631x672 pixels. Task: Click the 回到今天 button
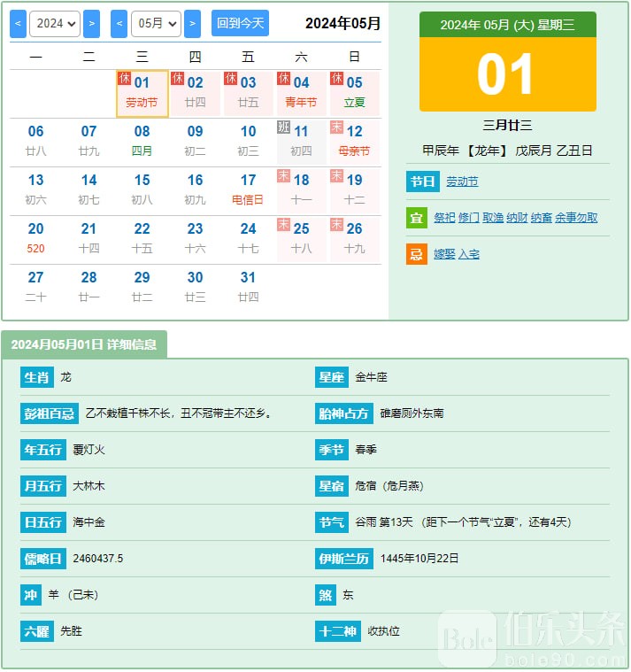[x=241, y=24]
